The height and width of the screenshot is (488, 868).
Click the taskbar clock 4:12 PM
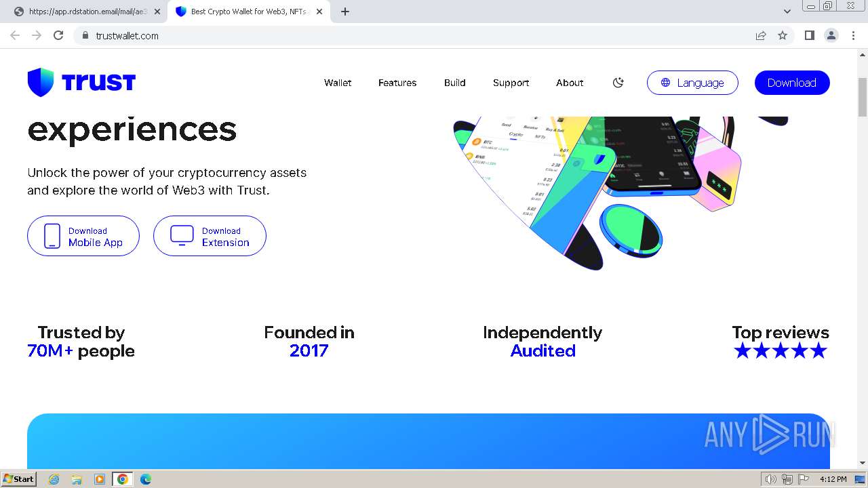pos(833,479)
